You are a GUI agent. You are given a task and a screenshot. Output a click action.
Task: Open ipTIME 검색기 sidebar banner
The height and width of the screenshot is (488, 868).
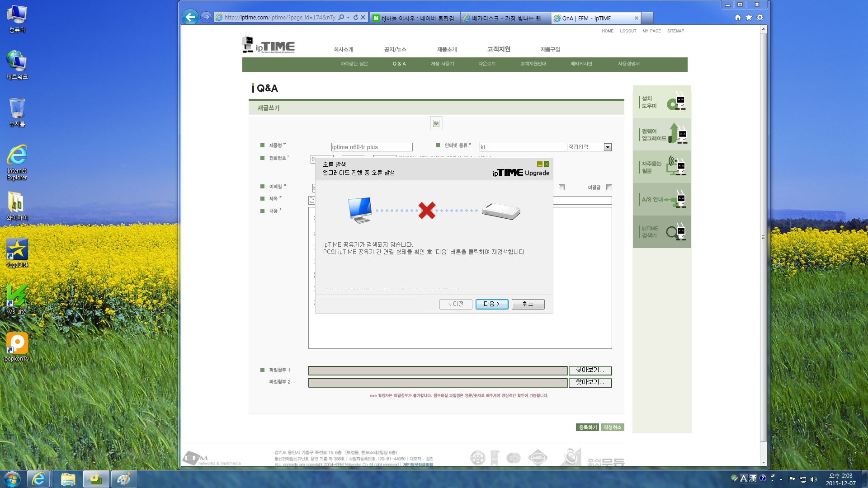click(662, 232)
